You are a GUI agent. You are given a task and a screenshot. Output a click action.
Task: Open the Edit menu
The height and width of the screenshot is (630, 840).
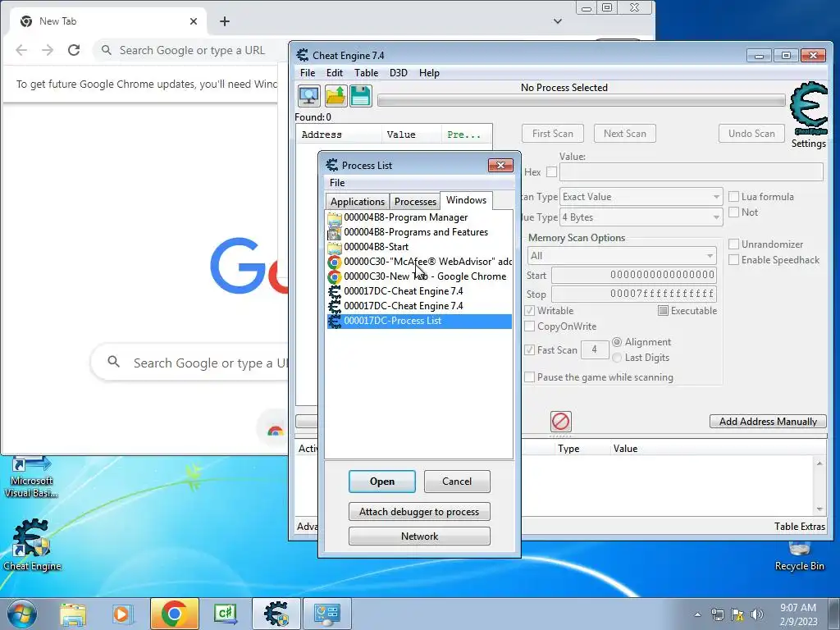click(x=335, y=73)
